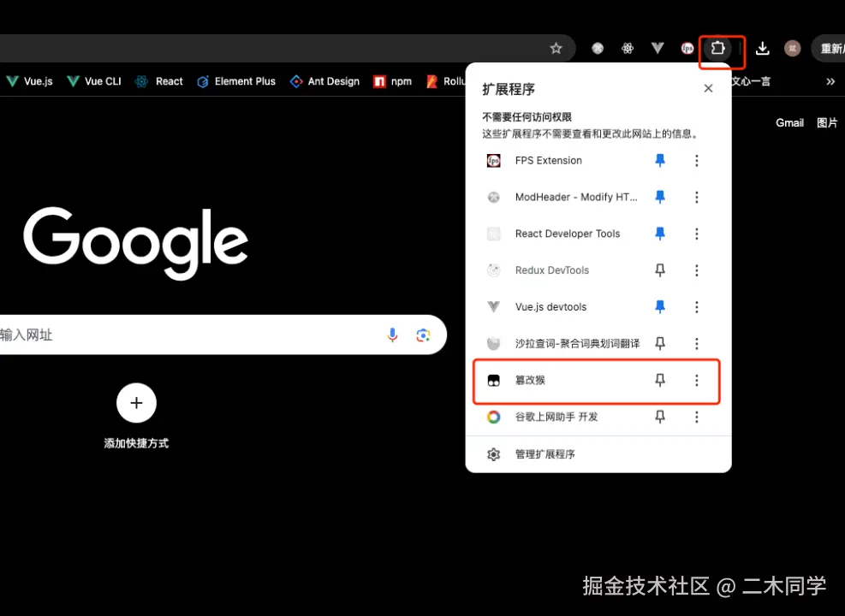
Task: Open the ModHeader toolbar extension icon
Action: (598, 49)
